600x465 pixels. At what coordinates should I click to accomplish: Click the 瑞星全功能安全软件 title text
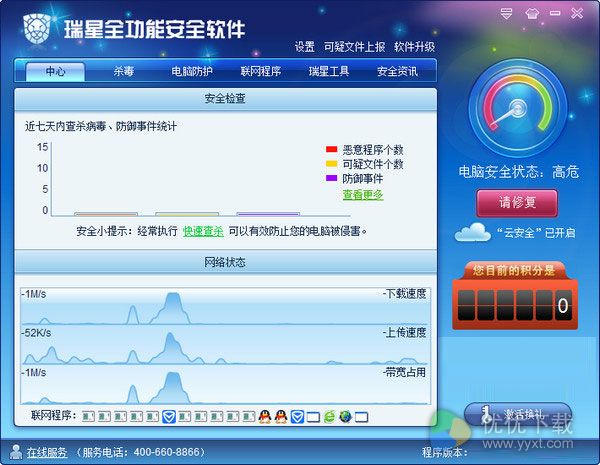point(154,29)
